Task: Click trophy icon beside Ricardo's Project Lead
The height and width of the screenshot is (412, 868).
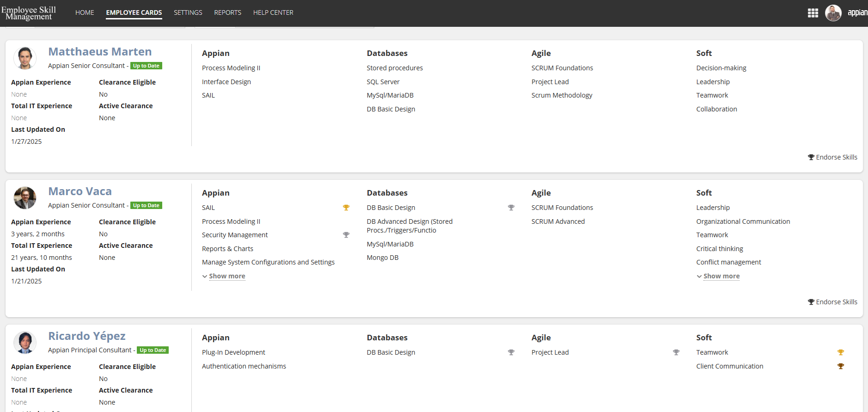Action: pos(676,352)
